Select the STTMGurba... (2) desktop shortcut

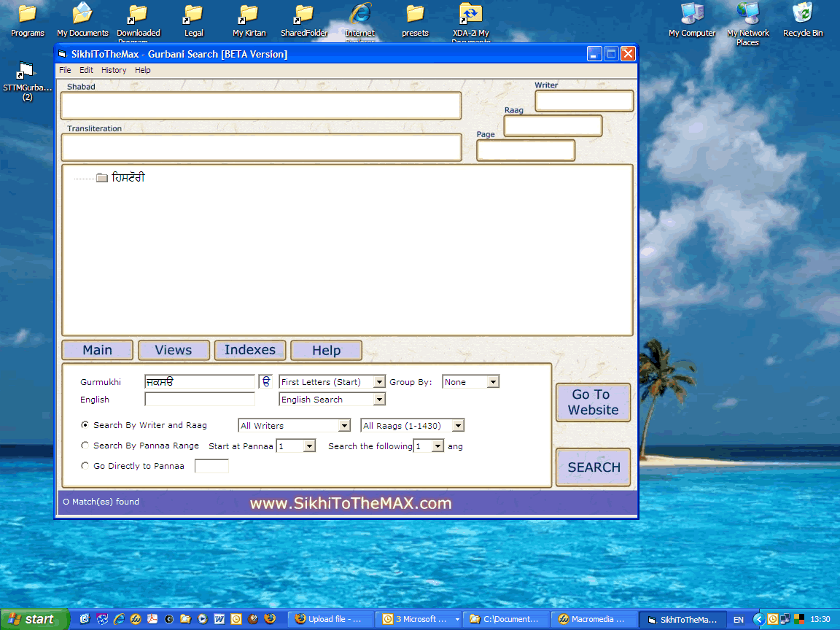pos(27,82)
